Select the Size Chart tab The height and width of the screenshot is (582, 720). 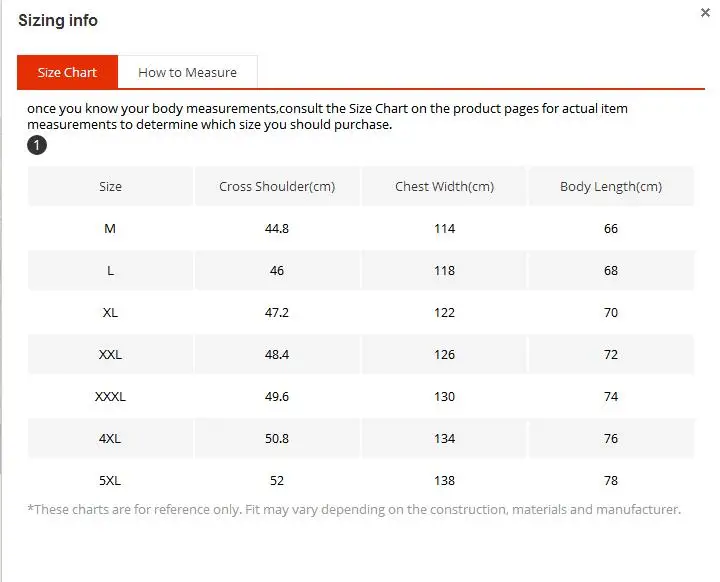[x=68, y=72]
